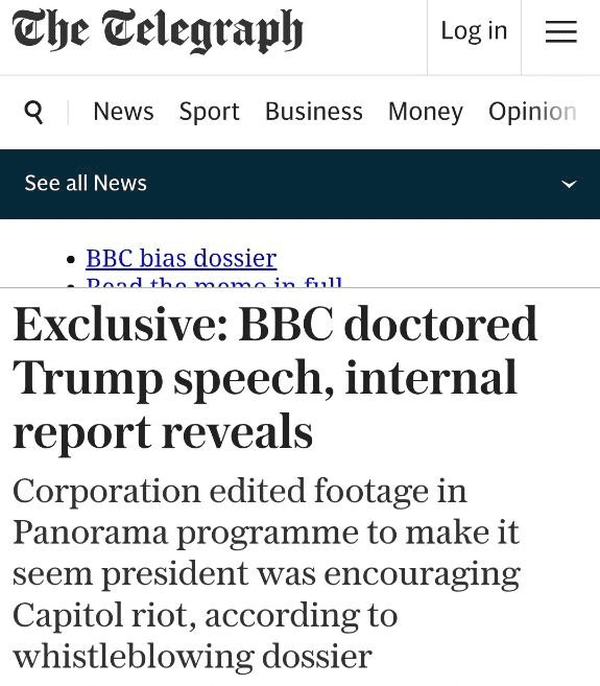Open the See all News section bar
600x686 pixels.
300,184
